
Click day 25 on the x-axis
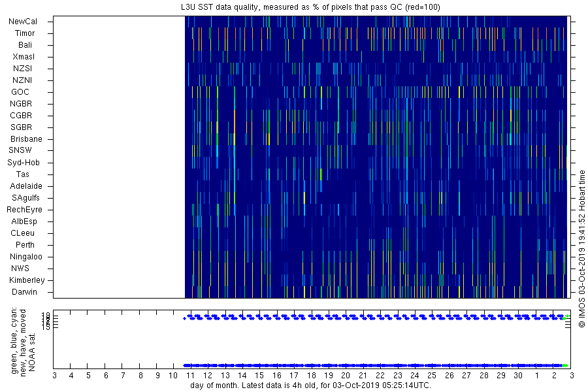(432, 376)
